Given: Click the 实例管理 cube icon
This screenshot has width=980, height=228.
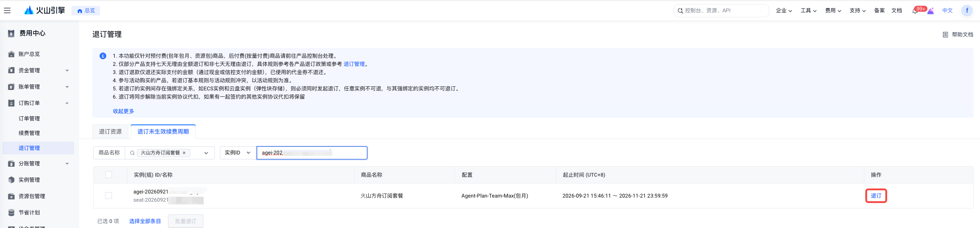Looking at the screenshot, I should pyautogui.click(x=11, y=180).
